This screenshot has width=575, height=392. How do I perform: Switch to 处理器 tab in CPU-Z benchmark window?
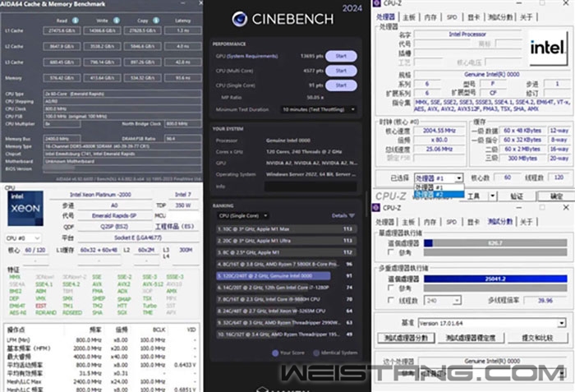(385, 222)
